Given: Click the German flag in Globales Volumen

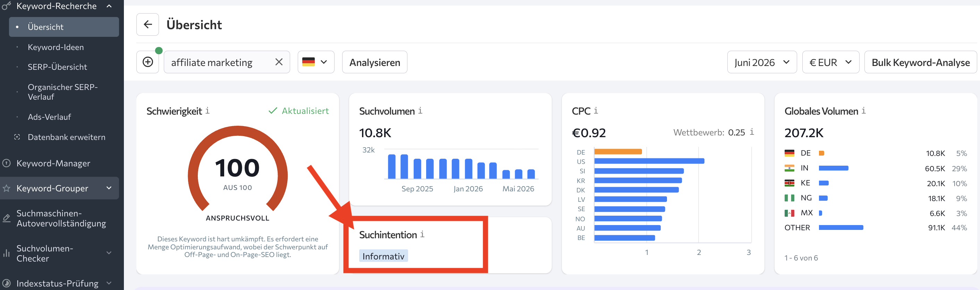Looking at the screenshot, I should [x=789, y=153].
